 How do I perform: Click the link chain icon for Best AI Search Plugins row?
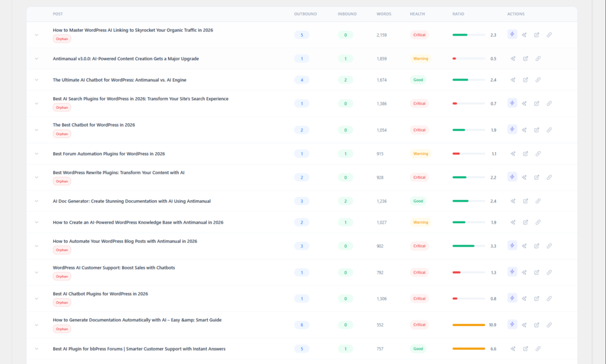[x=549, y=103]
